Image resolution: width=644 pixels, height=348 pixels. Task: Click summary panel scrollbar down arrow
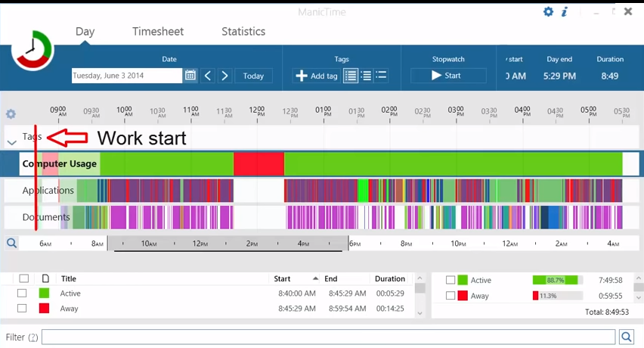coord(639,297)
